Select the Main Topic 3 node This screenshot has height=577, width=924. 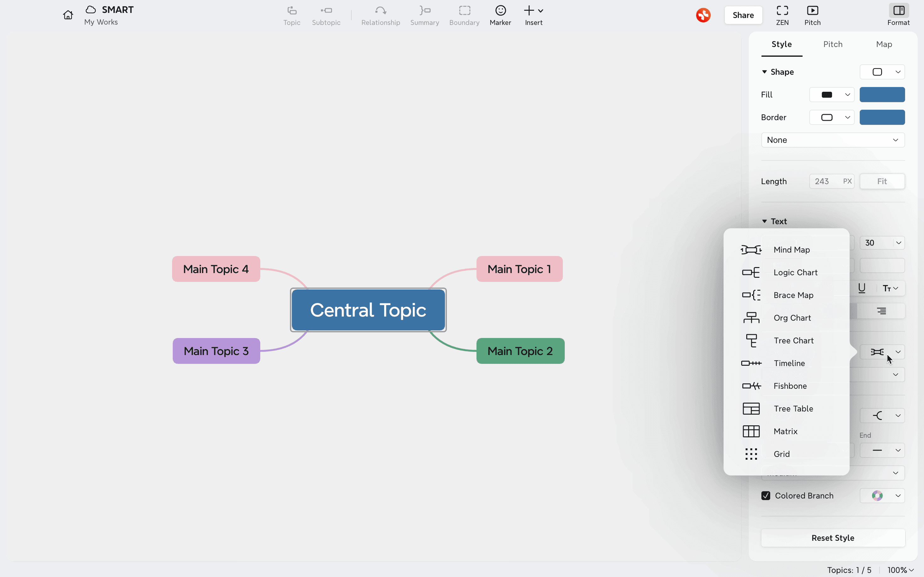216,351
